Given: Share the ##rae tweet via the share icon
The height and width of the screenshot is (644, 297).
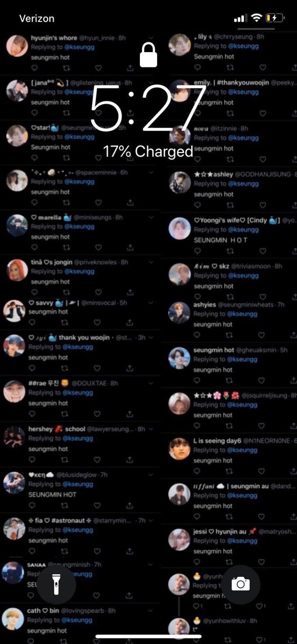Looking at the screenshot, I should (x=130, y=415).
